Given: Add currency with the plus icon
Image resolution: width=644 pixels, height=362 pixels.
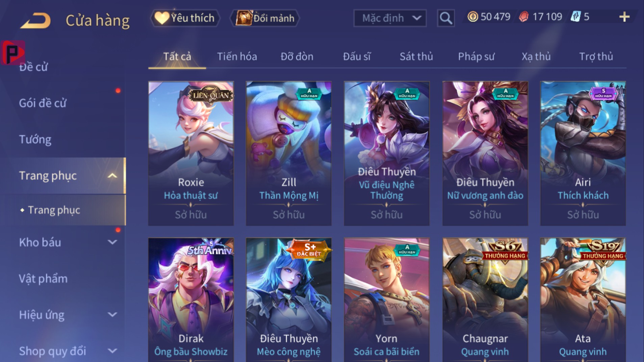Looking at the screenshot, I should click(x=624, y=17).
